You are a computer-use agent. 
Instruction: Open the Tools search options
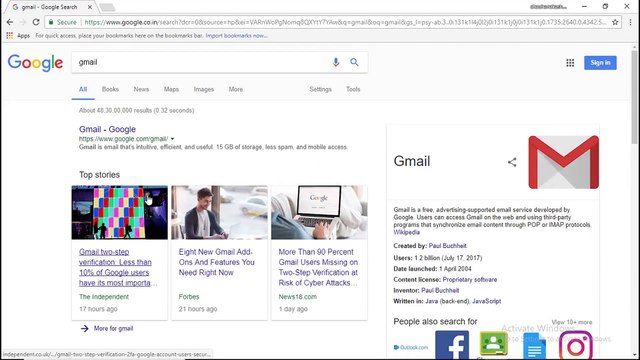353,89
